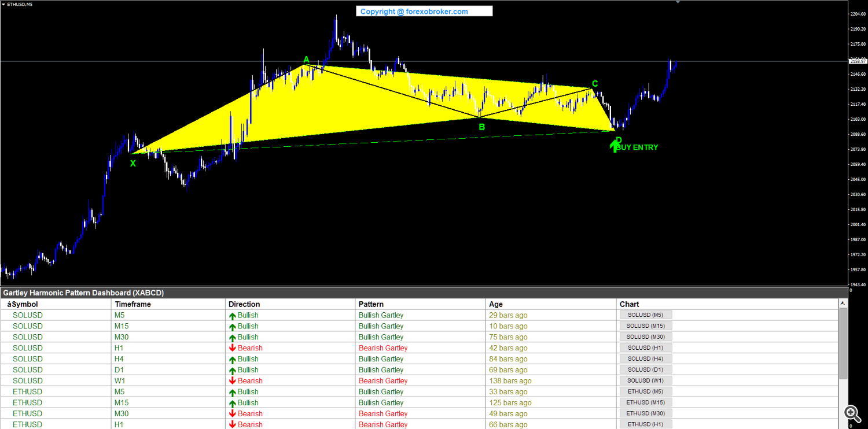Click the bullish arrow in the SOLUSD M30 row
Viewport: 868px width, 429px height.
pos(233,338)
